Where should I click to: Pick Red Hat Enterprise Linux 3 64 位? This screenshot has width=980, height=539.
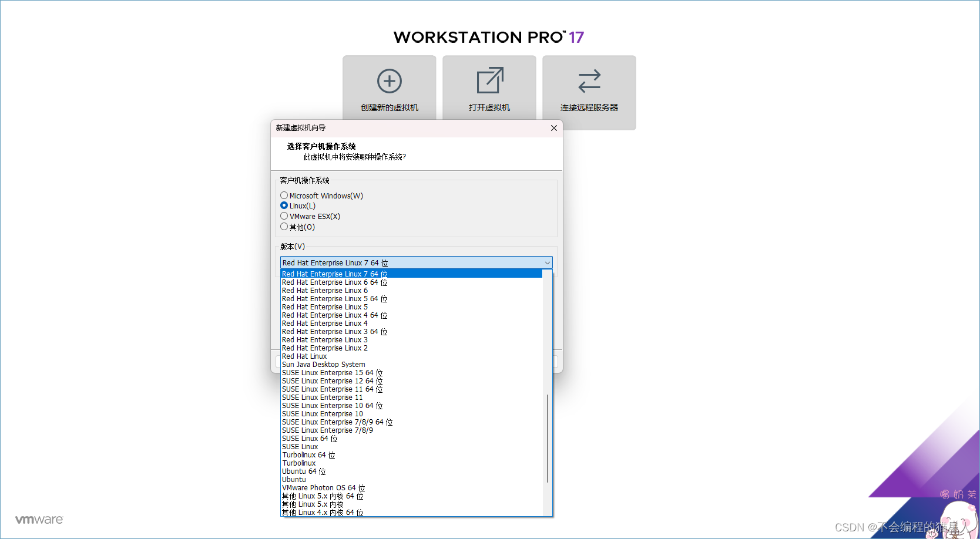411,332
